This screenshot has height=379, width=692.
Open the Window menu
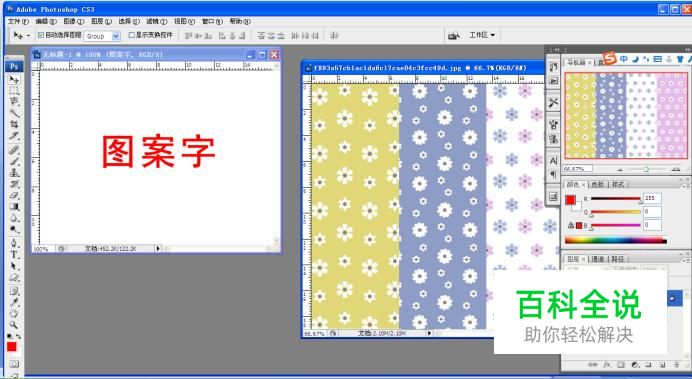(212, 21)
